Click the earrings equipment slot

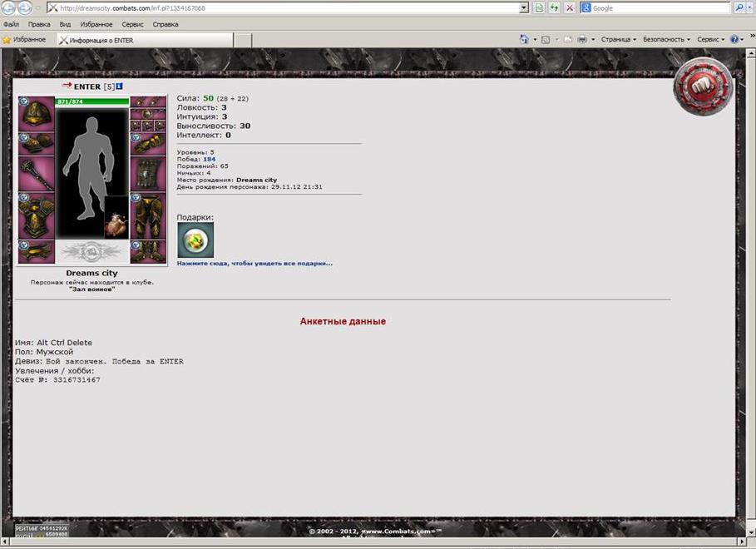pyautogui.click(x=148, y=101)
